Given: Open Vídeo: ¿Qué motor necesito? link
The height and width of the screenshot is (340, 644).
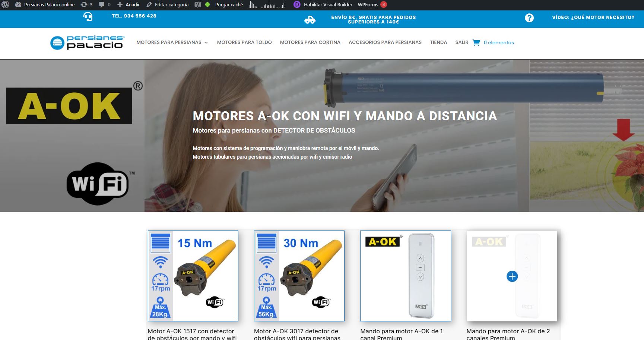Looking at the screenshot, I should pos(593,18).
